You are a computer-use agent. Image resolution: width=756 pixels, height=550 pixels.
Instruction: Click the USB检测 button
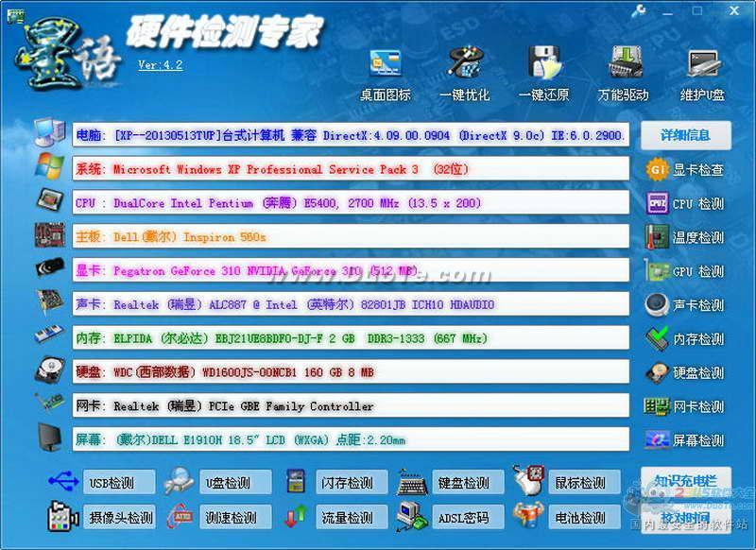coord(119,483)
